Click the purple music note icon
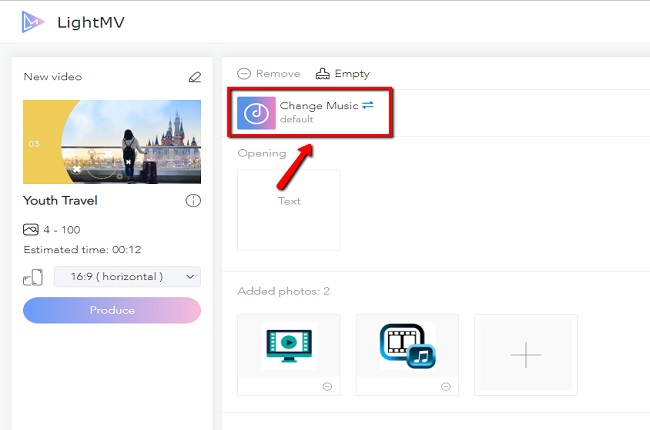This screenshot has width=650, height=430. click(x=256, y=112)
